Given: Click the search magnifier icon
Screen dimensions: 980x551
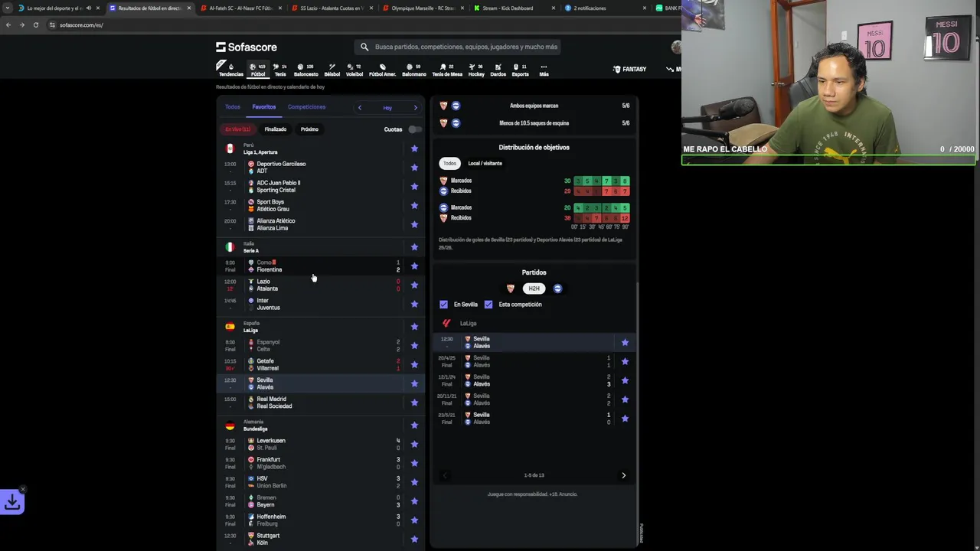Looking at the screenshot, I should click(364, 47).
